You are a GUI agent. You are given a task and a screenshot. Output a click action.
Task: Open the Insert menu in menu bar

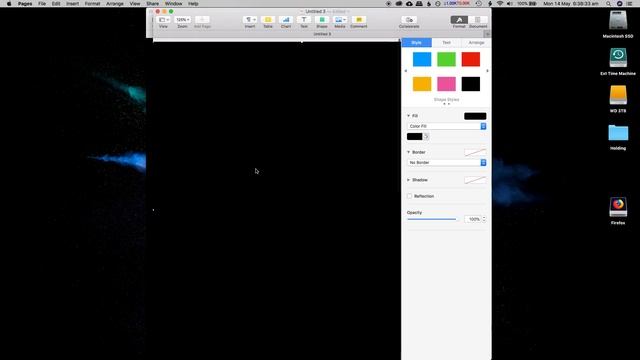[x=73, y=4]
